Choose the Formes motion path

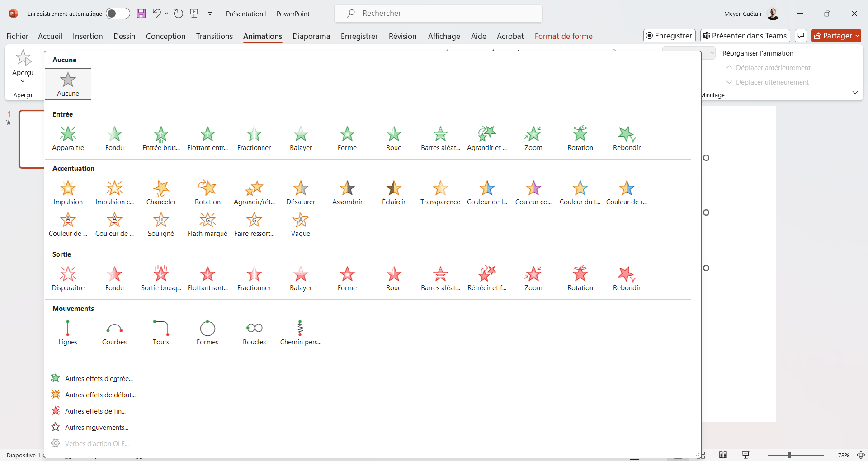click(208, 333)
